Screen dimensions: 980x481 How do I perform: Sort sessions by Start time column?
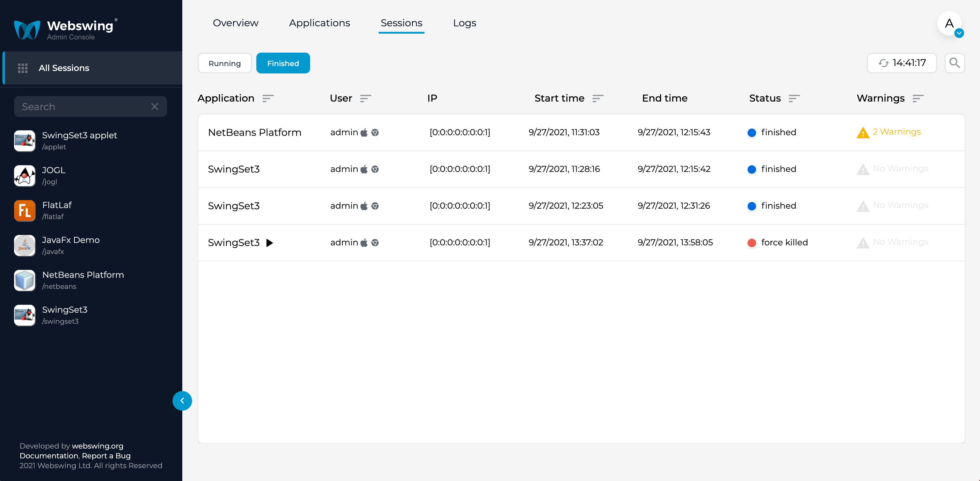coord(598,99)
